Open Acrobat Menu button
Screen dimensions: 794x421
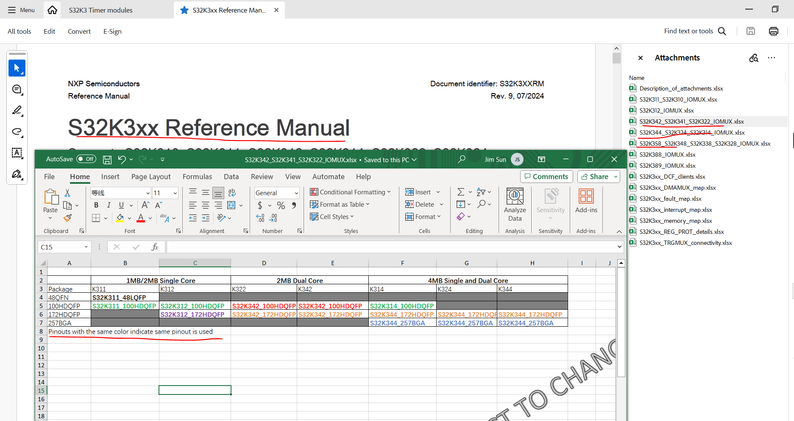point(21,10)
